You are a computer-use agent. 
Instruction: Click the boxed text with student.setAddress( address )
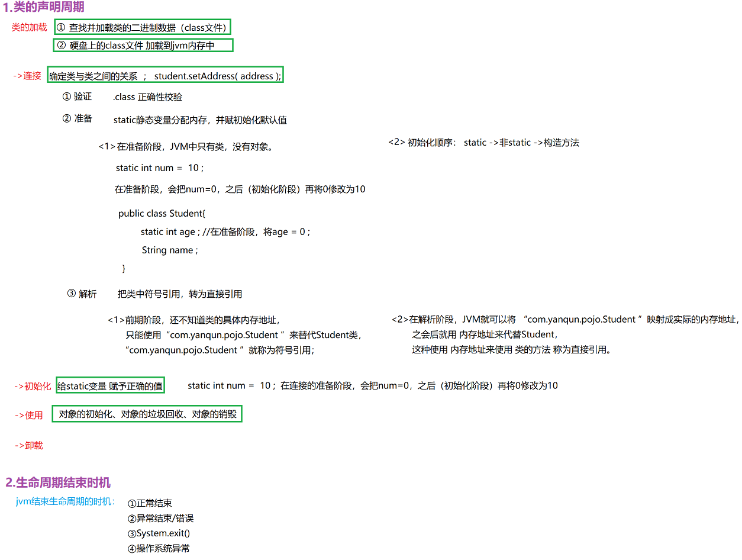pyautogui.click(x=165, y=76)
